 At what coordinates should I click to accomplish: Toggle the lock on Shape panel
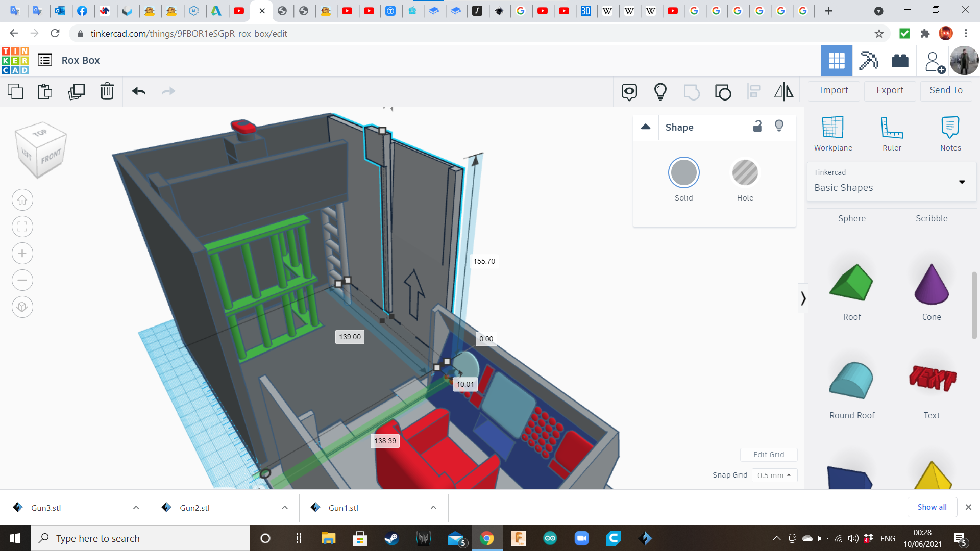tap(757, 127)
